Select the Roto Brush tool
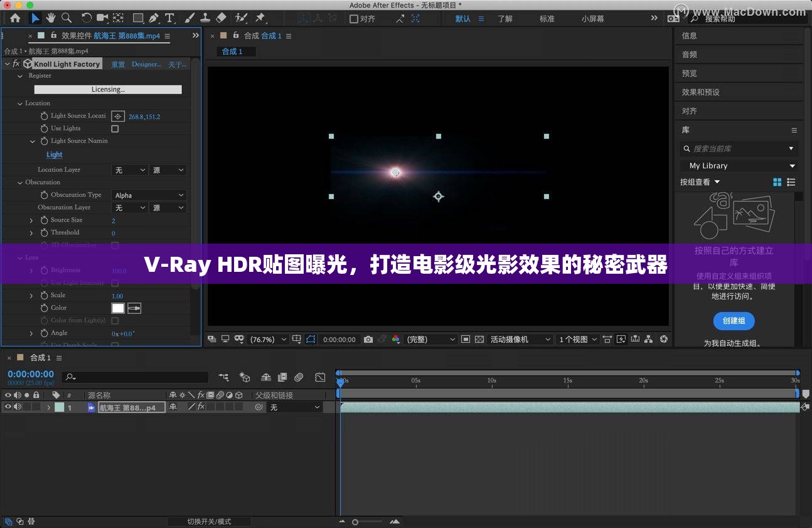 point(241,18)
